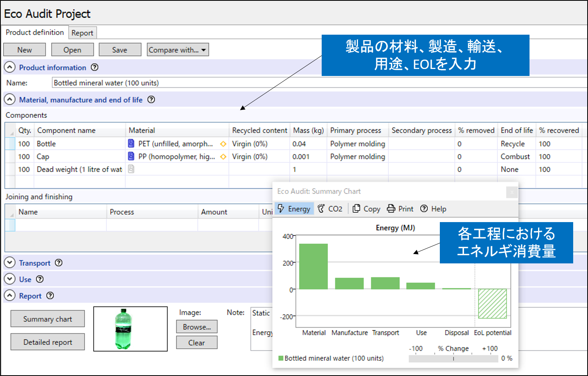Click the % Change slider bar
This screenshot has width=588, height=376.
(x=453, y=358)
